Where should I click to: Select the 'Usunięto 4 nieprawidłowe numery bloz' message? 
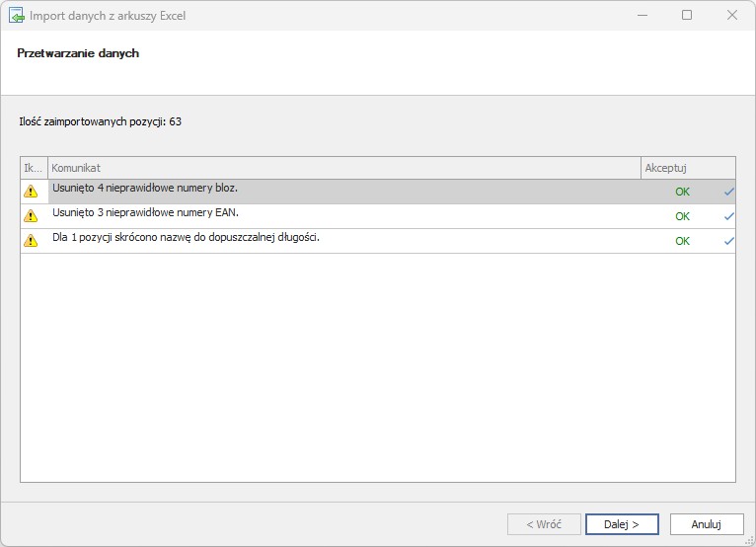coord(145,188)
